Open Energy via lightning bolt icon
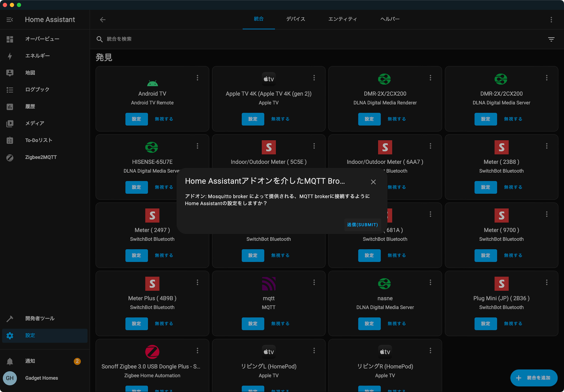Image resolution: width=564 pixels, height=392 pixels. [x=10, y=56]
